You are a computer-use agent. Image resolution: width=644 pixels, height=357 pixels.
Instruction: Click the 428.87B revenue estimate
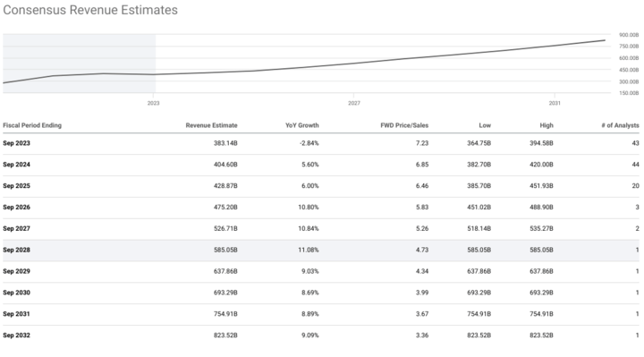pos(225,186)
